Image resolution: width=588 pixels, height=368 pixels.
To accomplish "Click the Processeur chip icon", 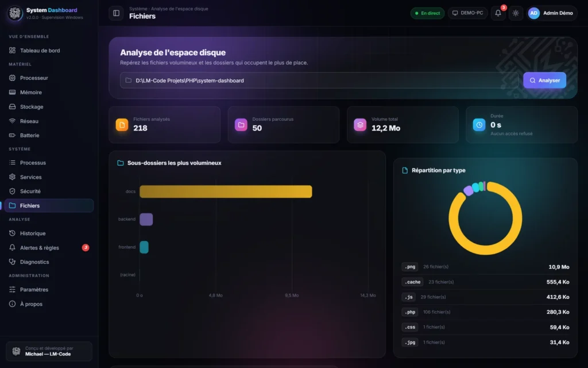I will [x=13, y=78].
